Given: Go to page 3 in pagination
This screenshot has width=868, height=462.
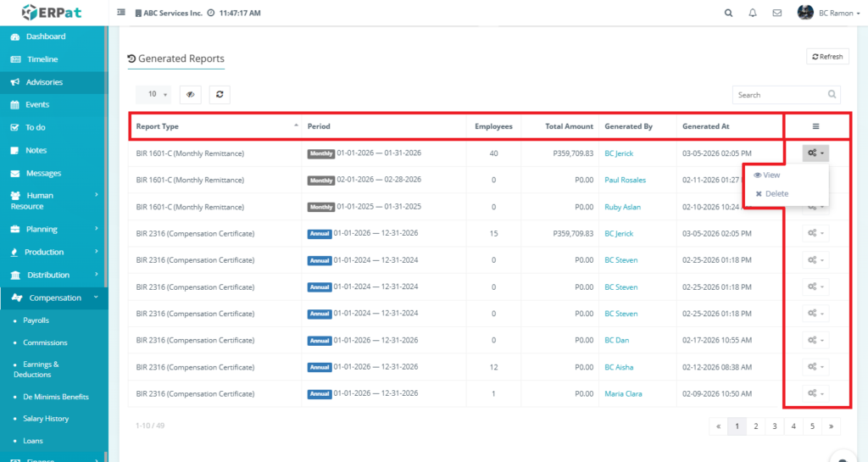Looking at the screenshot, I should tap(774, 426).
